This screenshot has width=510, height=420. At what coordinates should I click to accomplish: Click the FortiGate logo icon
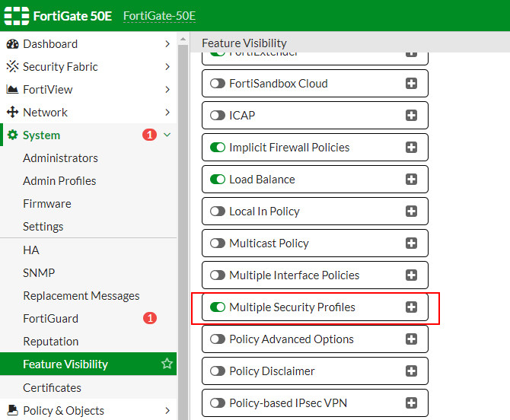16,16
